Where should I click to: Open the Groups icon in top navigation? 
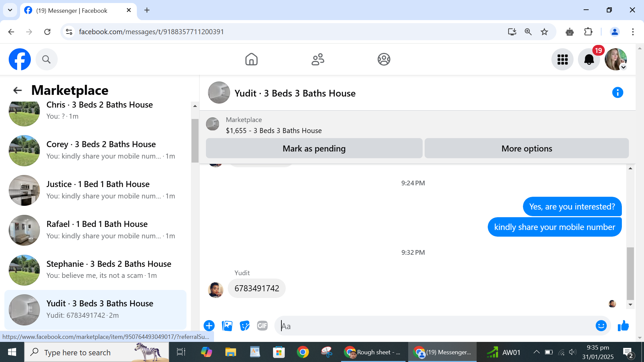click(384, 59)
